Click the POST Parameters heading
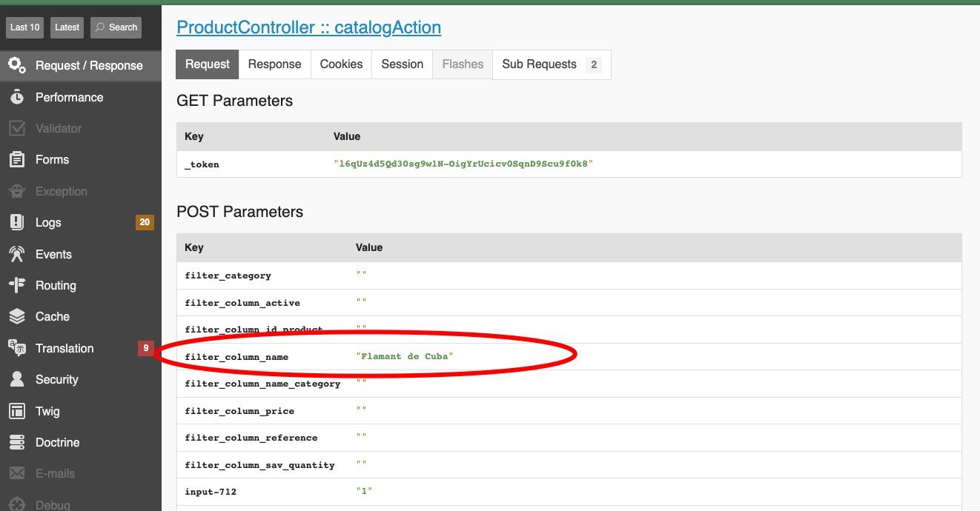 click(239, 212)
